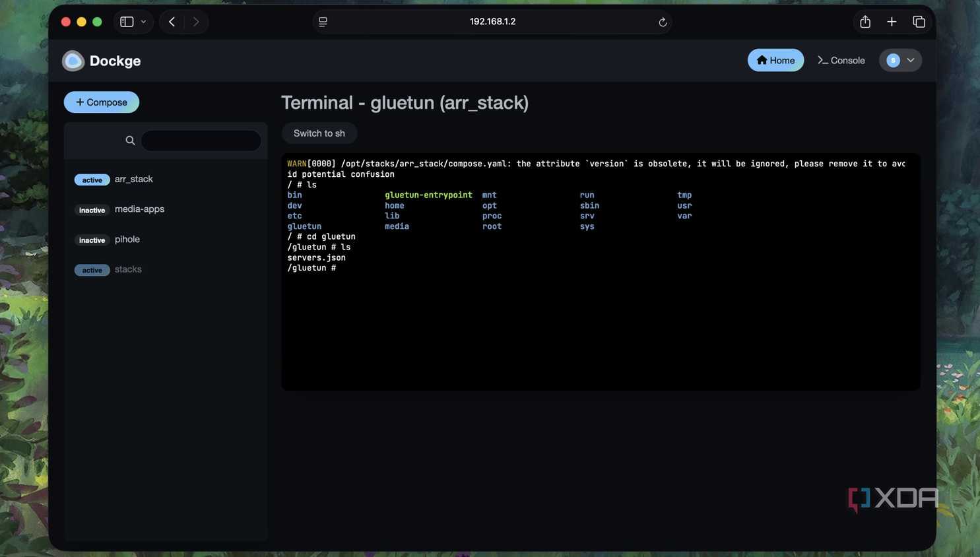Go forward with the browser forward arrow
Image resolution: width=980 pixels, height=557 pixels.
(x=196, y=22)
